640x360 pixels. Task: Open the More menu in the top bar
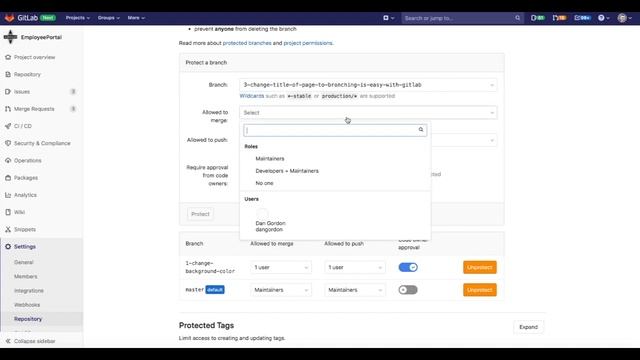click(136, 18)
